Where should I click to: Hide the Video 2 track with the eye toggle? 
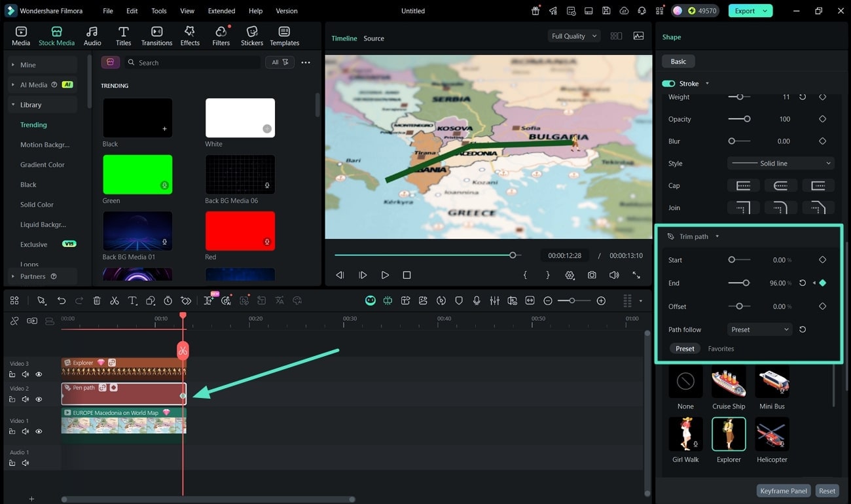click(39, 399)
